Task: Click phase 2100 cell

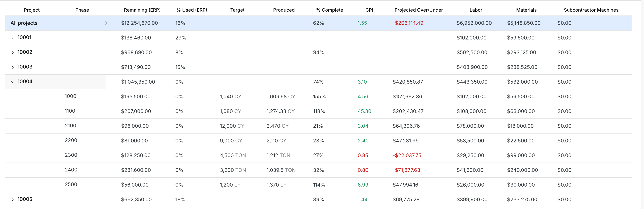Action: pos(70,126)
